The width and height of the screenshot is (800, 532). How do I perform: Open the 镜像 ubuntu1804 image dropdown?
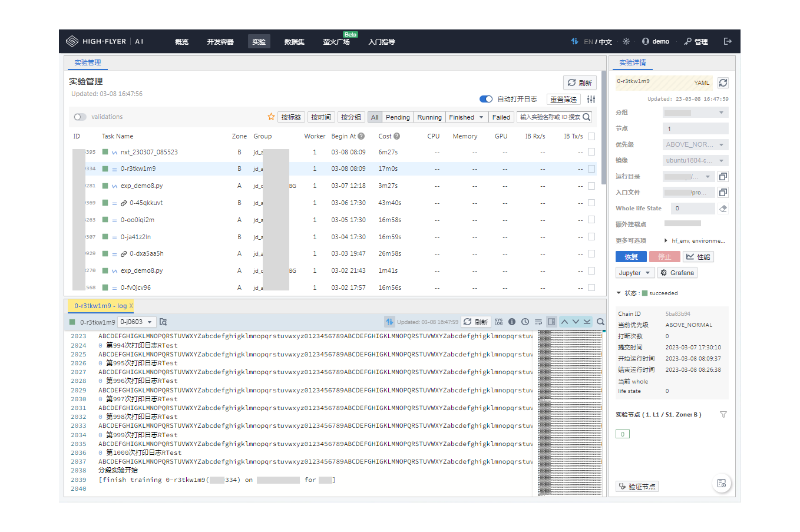(x=696, y=160)
